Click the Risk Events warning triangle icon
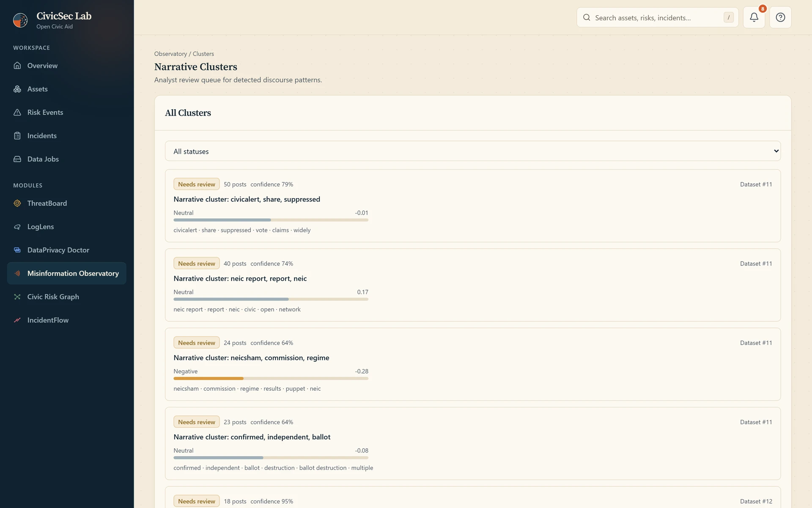Viewport: 812px width, 508px height. (x=17, y=112)
